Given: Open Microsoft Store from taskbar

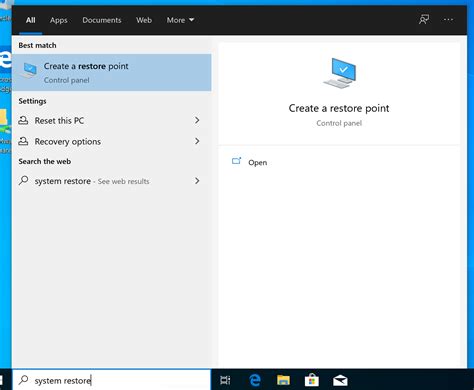Looking at the screenshot, I should [312, 380].
